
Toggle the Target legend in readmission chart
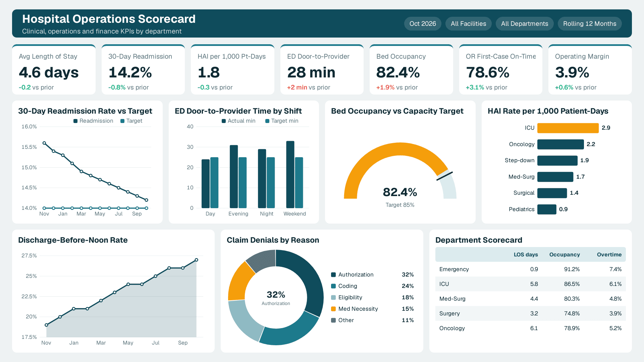(131, 121)
